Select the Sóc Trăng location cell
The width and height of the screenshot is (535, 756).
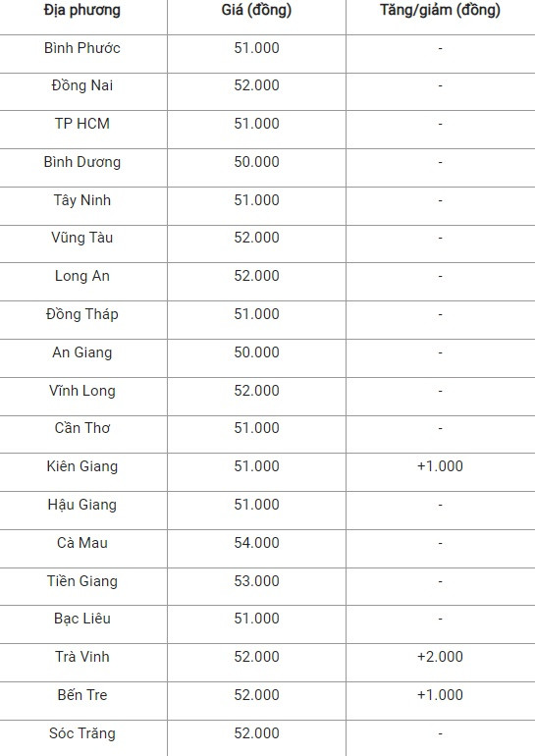point(81,732)
